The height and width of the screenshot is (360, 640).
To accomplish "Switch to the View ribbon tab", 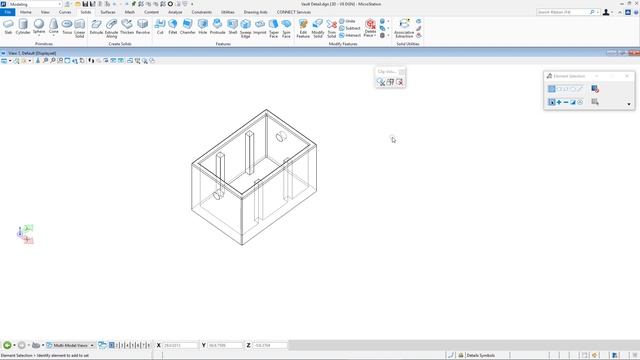I will [45, 12].
